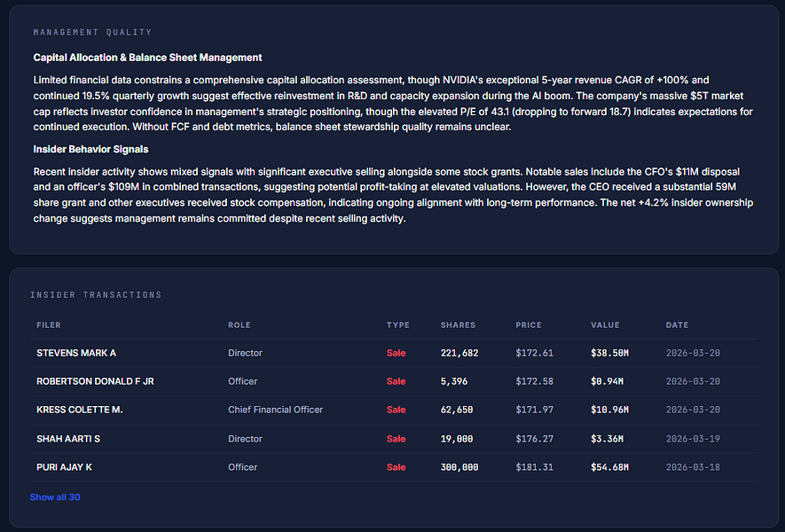Click the INSIDER TRANSACTIONS section label
This screenshot has width=785, height=532.
pyautogui.click(x=96, y=294)
